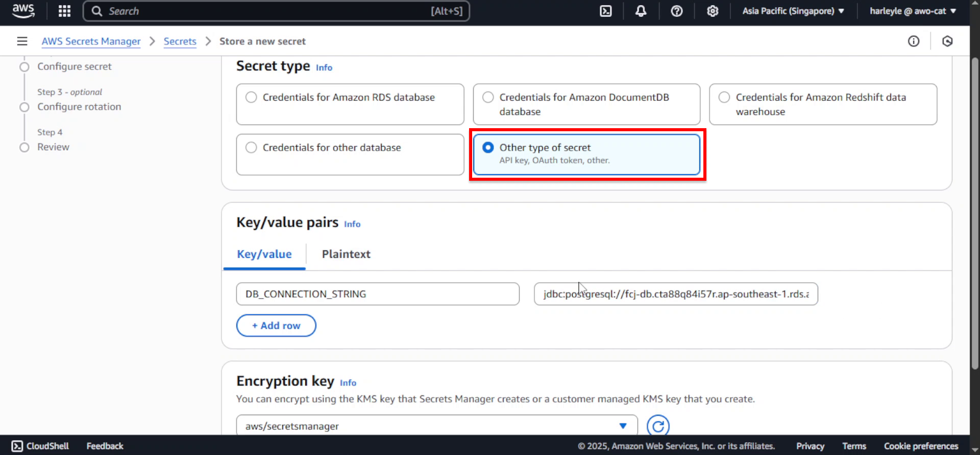Click the jdbc:postgresql value field

tap(676, 294)
